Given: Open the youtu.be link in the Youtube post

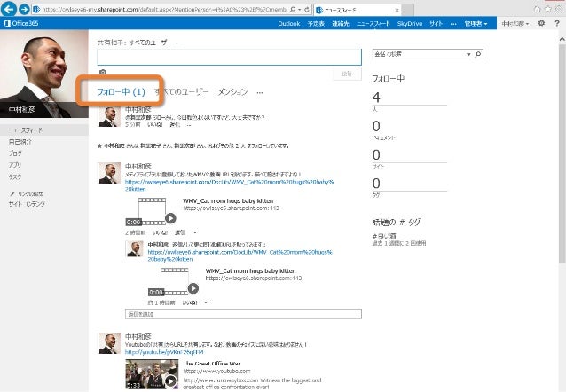Looking at the screenshot, I should coord(164,352).
